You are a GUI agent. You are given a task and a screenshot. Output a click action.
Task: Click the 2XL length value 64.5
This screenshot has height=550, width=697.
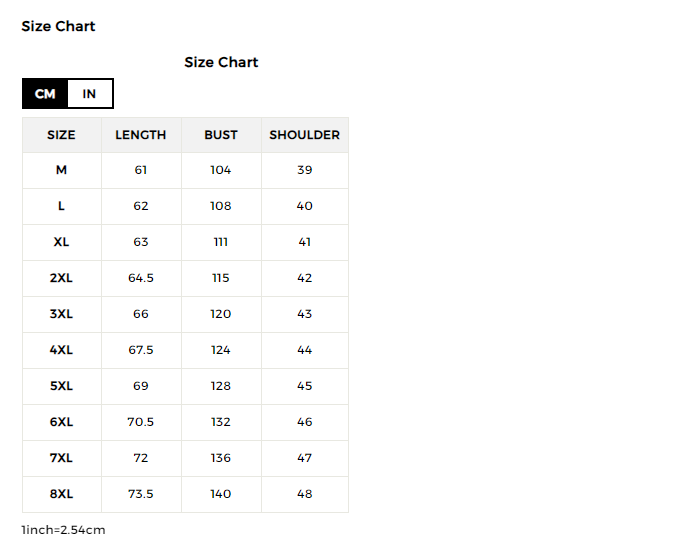(x=141, y=278)
